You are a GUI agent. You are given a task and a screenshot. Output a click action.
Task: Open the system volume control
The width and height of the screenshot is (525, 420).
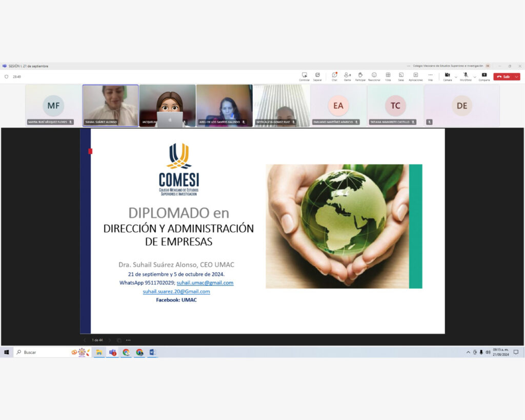[488, 352]
